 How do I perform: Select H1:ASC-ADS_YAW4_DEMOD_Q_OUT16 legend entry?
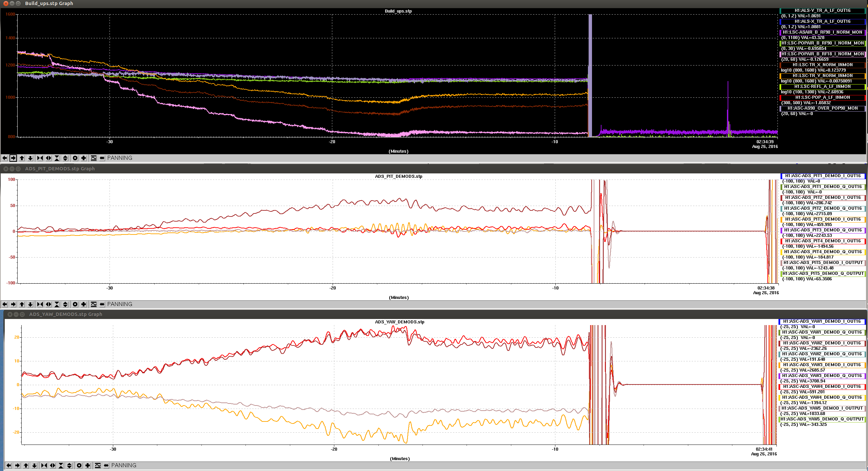pyautogui.click(x=822, y=397)
